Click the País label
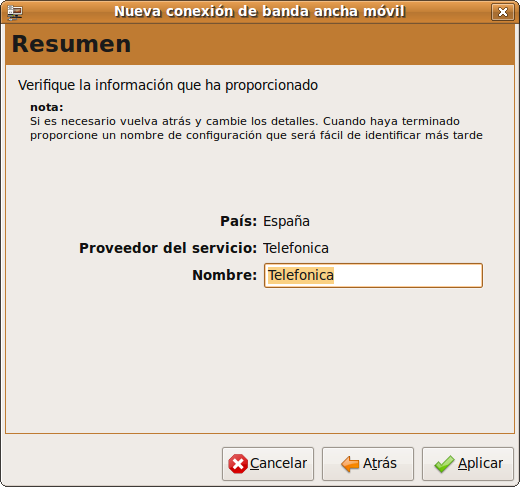The height and width of the screenshot is (487, 520). click(239, 221)
